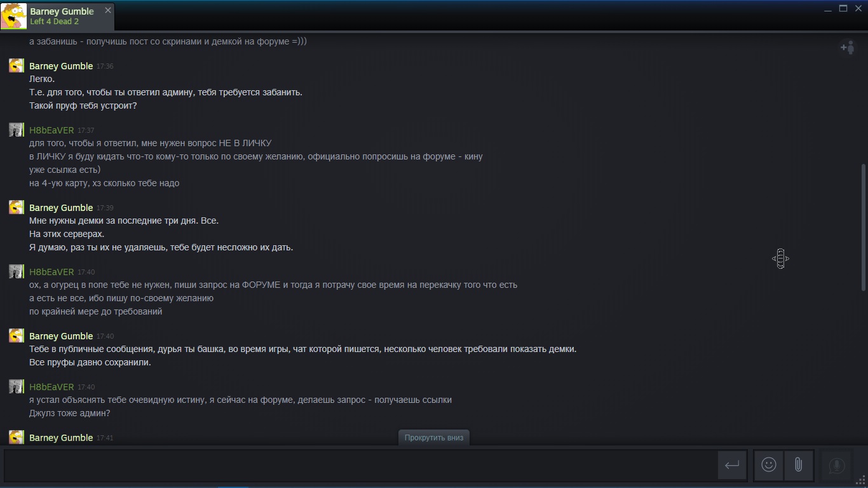The width and height of the screenshot is (868, 488).
Task: Invite a friend via the add-person icon
Action: coord(848,47)
